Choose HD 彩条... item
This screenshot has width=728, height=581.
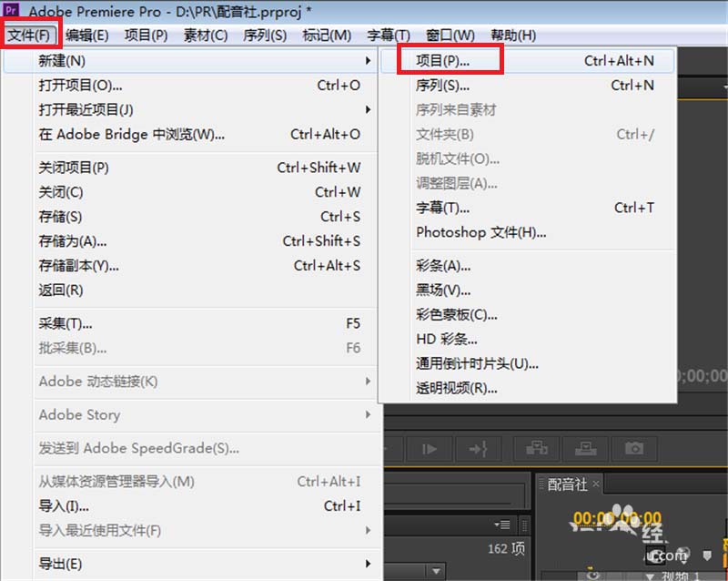tap(528, 340)
